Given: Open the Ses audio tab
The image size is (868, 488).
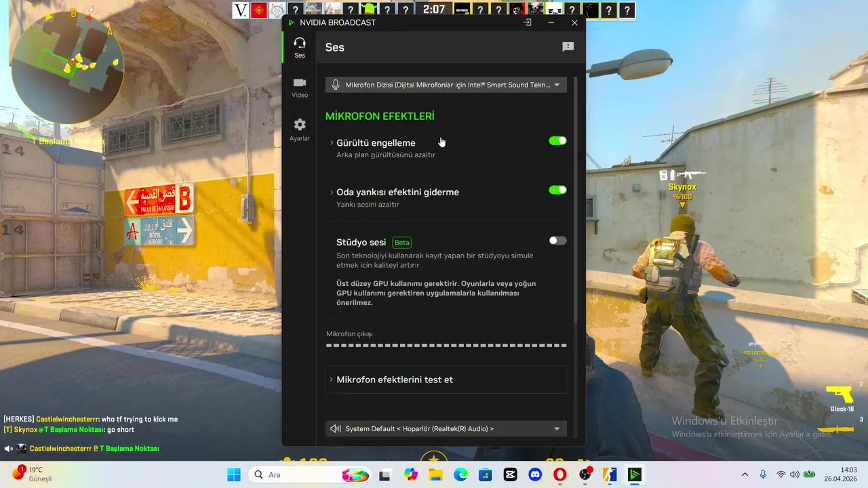Looking at the screenshot, I should point(300,47).
